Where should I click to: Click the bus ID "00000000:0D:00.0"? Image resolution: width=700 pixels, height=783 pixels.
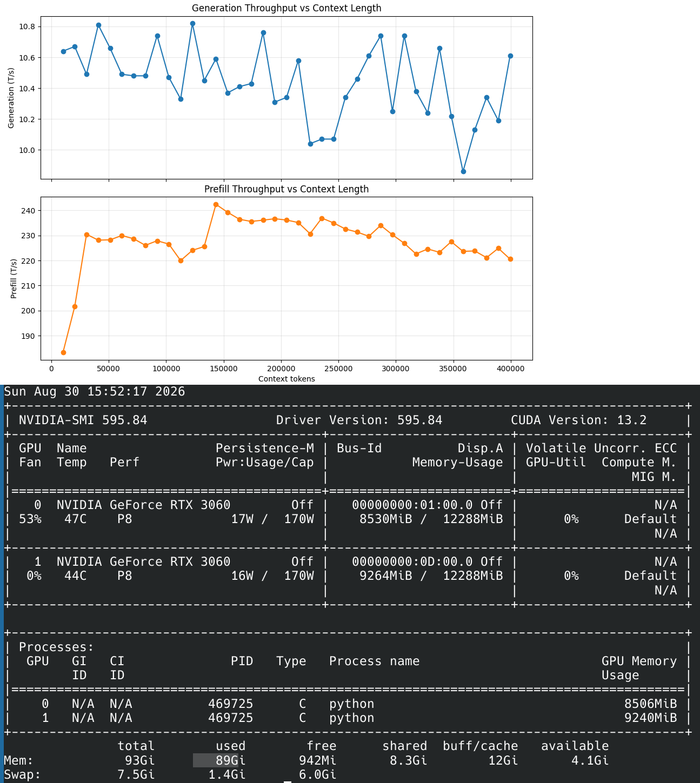(412, 562)
